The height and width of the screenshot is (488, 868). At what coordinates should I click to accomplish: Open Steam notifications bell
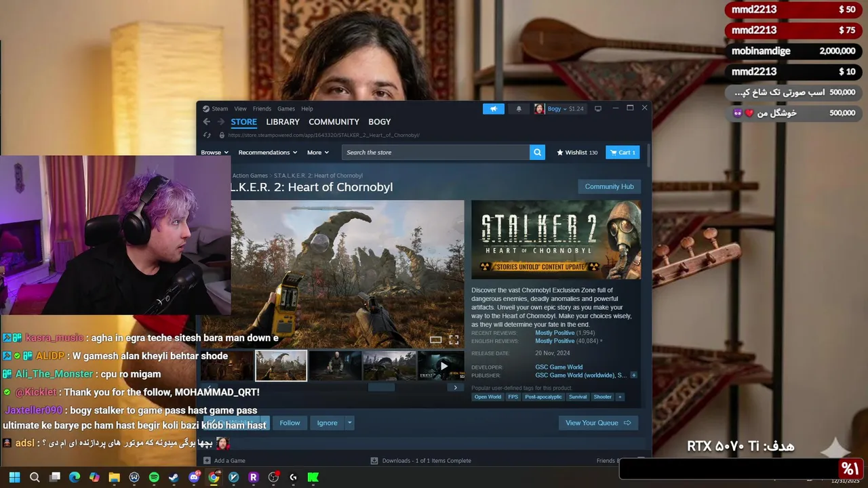[519, 108]
